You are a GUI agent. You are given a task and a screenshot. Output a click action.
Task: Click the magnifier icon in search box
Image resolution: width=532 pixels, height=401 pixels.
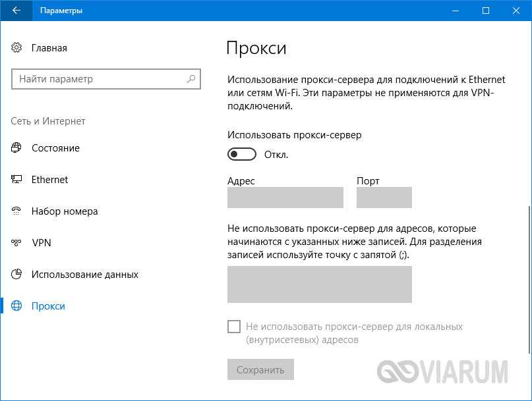click(x=191, y=79)
